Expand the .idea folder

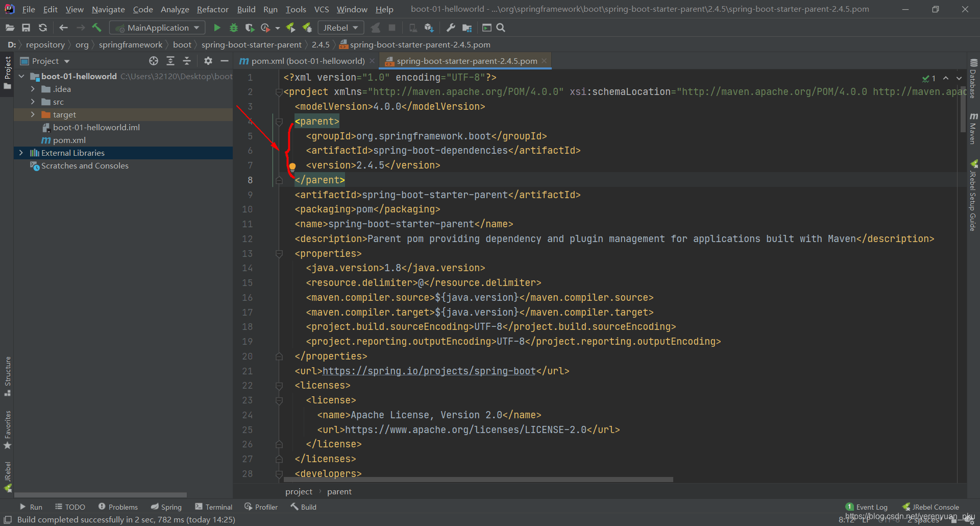[33, 89]
